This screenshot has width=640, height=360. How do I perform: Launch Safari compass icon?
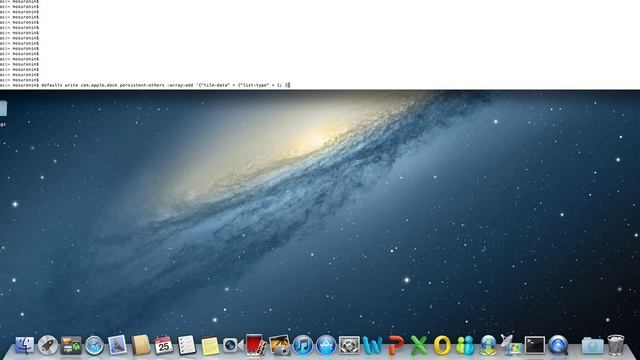coord(94,345)
